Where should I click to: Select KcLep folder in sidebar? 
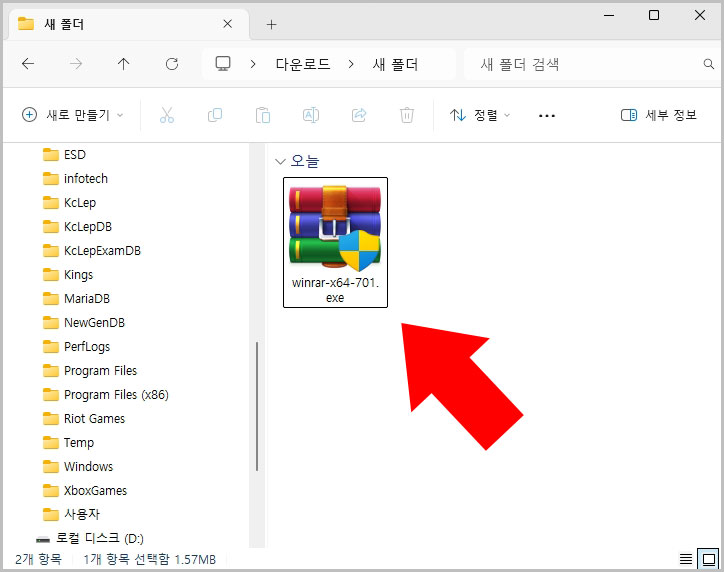69,203
